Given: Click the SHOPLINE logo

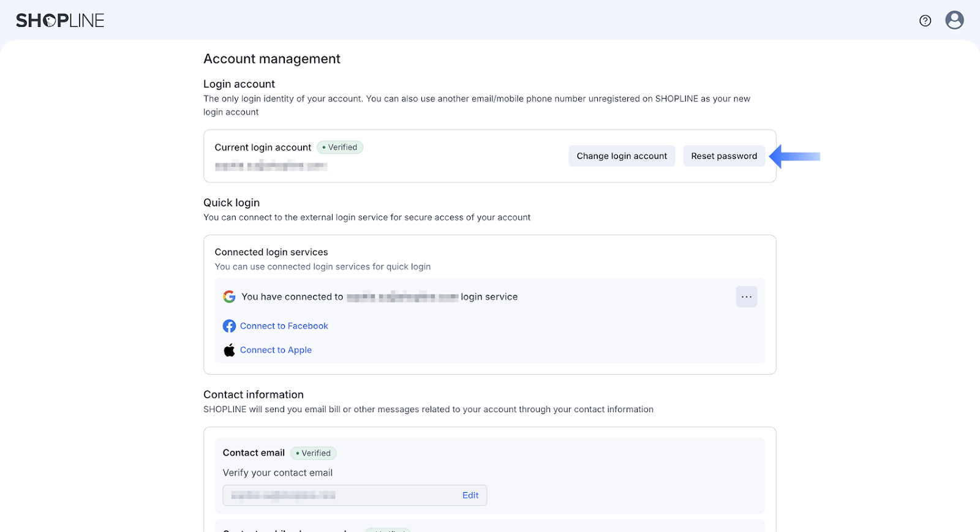Looking at the screenshot, I should 60,21.
